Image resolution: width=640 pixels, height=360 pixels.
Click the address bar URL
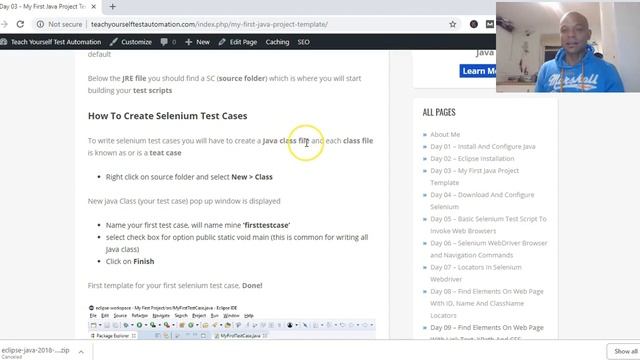point(209,24)
